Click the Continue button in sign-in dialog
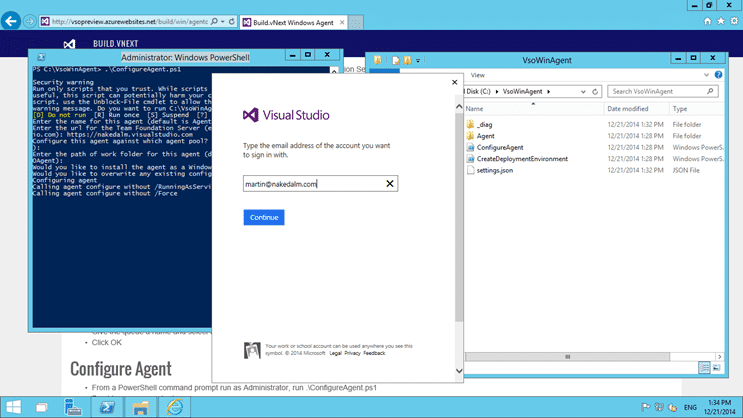 (x=264, y=217)
